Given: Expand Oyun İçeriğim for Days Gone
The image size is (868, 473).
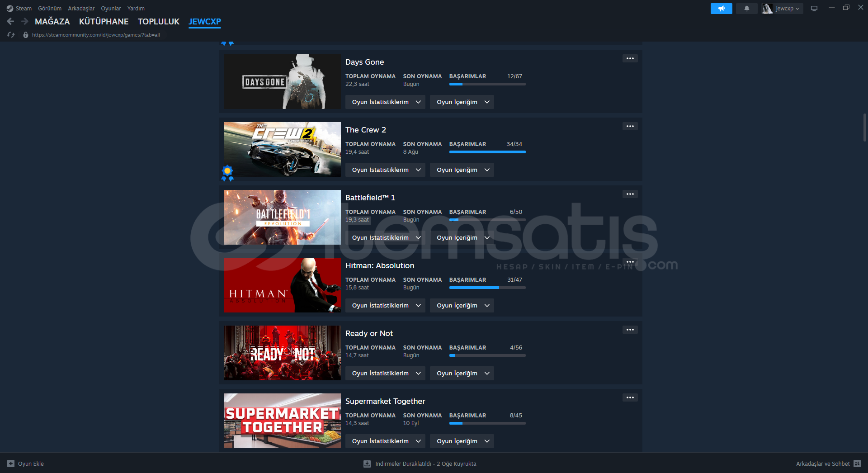Looking at the screenshot, I should pyautogui.click(x=462, y=102).
